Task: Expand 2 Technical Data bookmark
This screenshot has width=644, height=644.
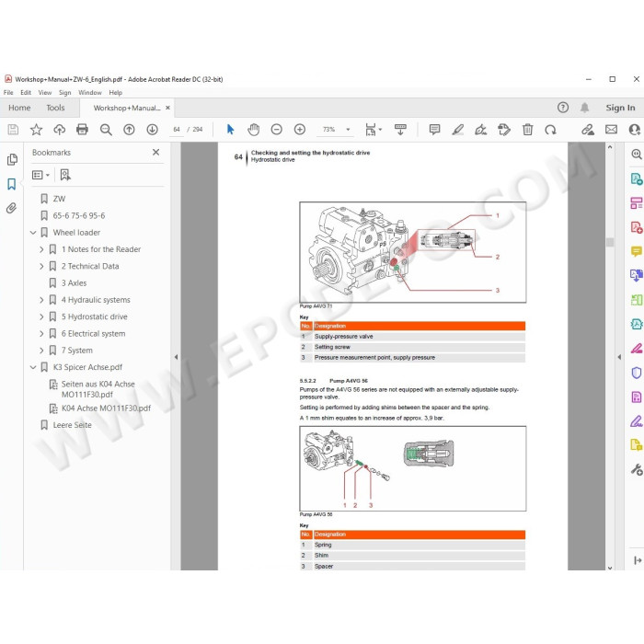Action: click(41, 266)
